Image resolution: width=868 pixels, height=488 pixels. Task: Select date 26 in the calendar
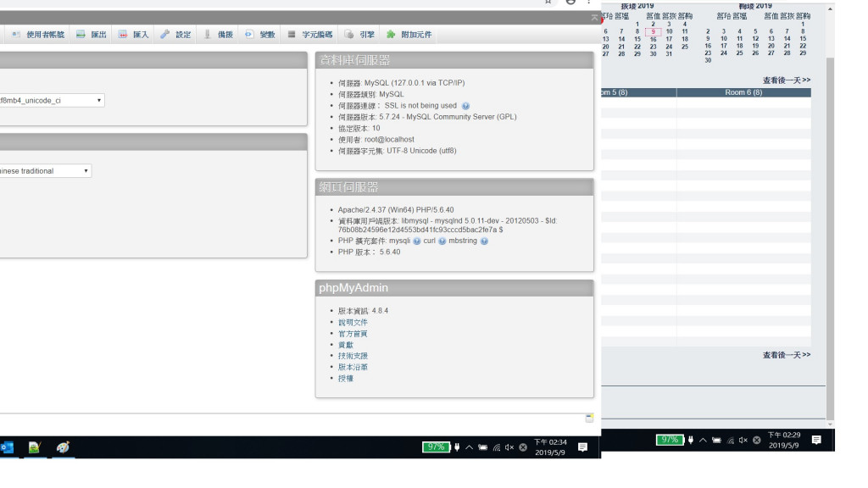pos(755,53)
